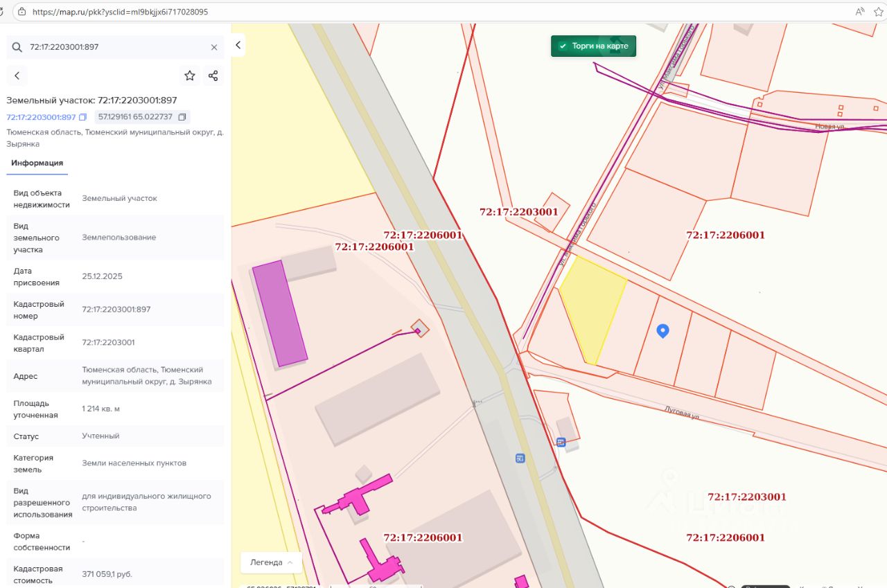This screenshot has width=887, height=588.
Task: Click the 'Статус' row label
Action: pyautogui.click(x=26, y=436)
